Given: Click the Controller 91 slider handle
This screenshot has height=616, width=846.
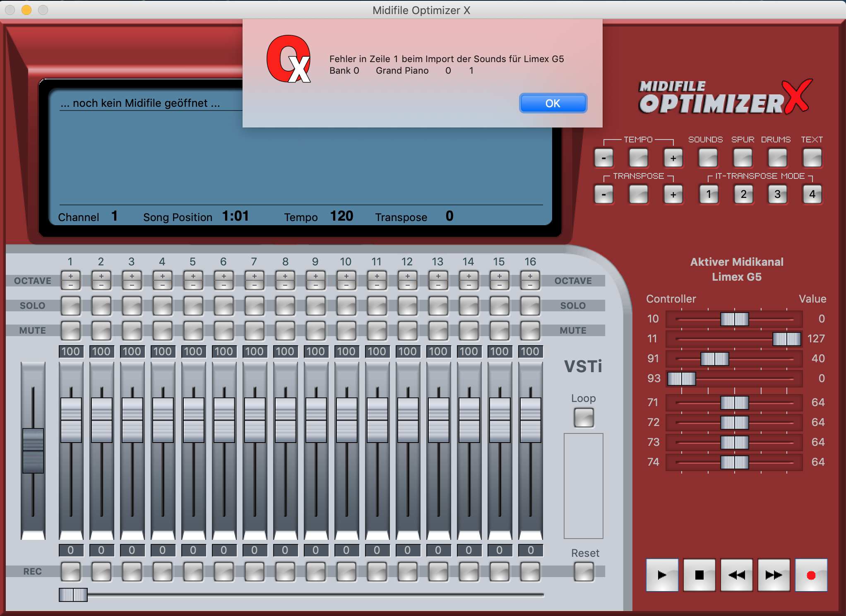Looking at the screenshot, I should pos(714,359).
